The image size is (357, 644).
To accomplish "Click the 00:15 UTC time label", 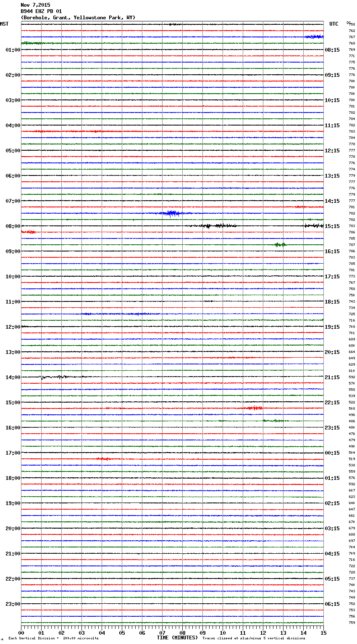I will coord(332,453).
